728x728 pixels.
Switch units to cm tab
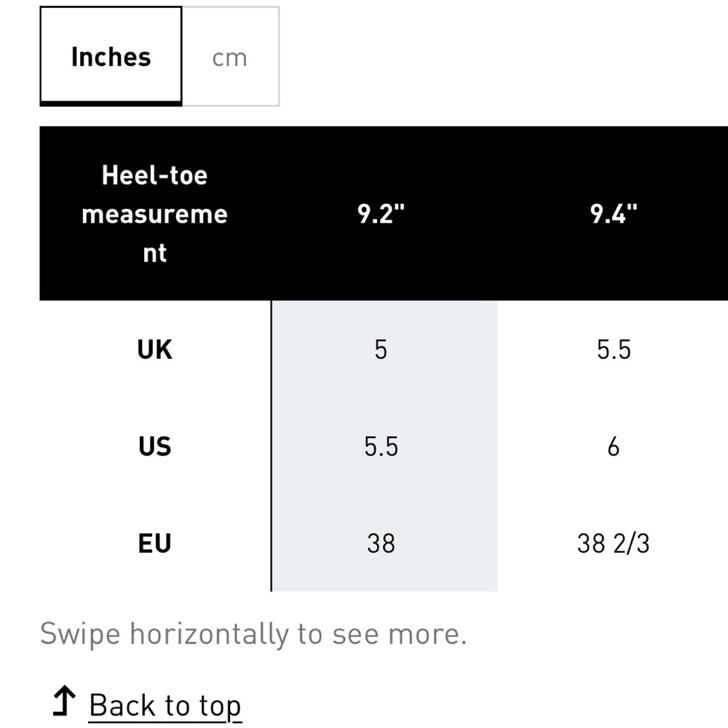coord(231,56)
